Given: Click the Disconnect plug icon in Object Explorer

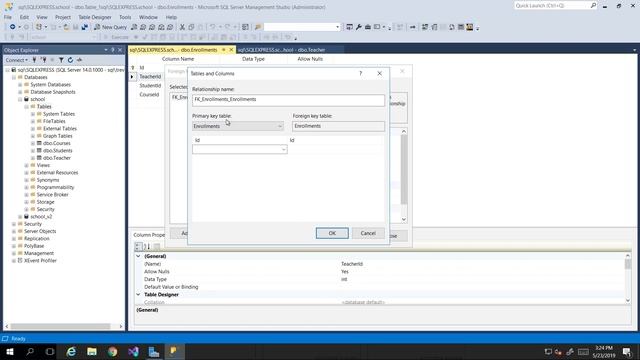Looking at the screenshot, I should pos(43,60).
